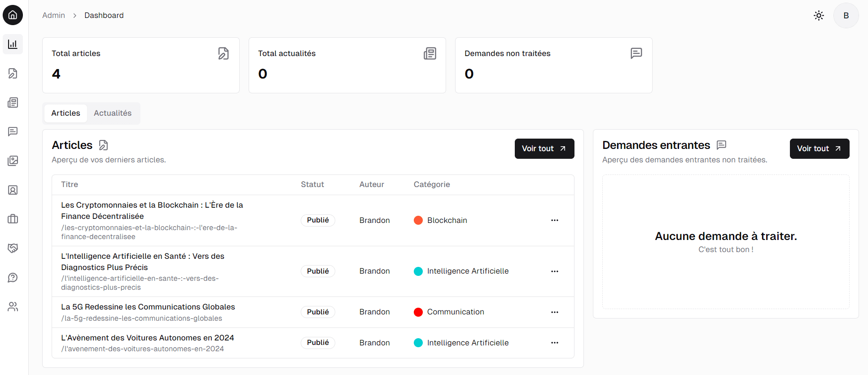This screenshot has width=868, height=375.
Task: Switch to the Actualités tab
Action: tap(113, 113)
